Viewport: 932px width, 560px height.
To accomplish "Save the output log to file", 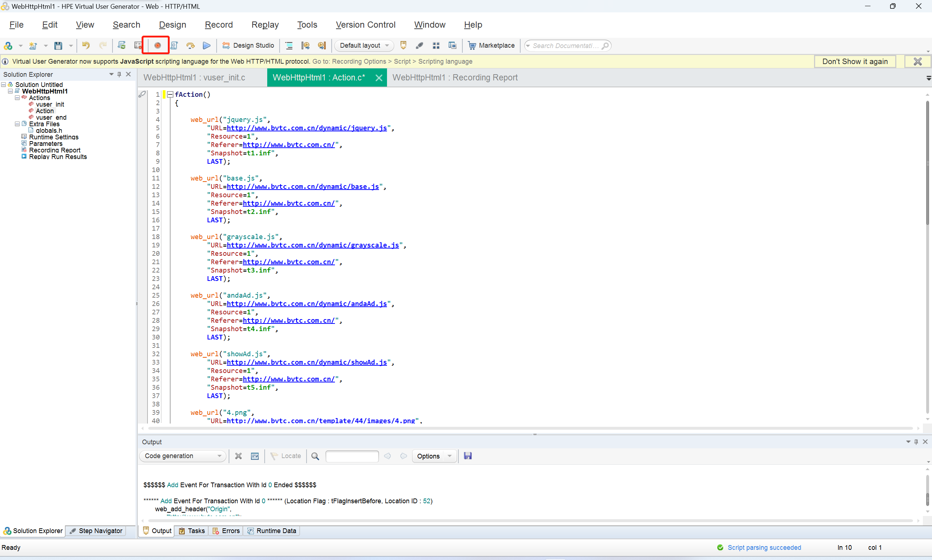I will point(467,456).
